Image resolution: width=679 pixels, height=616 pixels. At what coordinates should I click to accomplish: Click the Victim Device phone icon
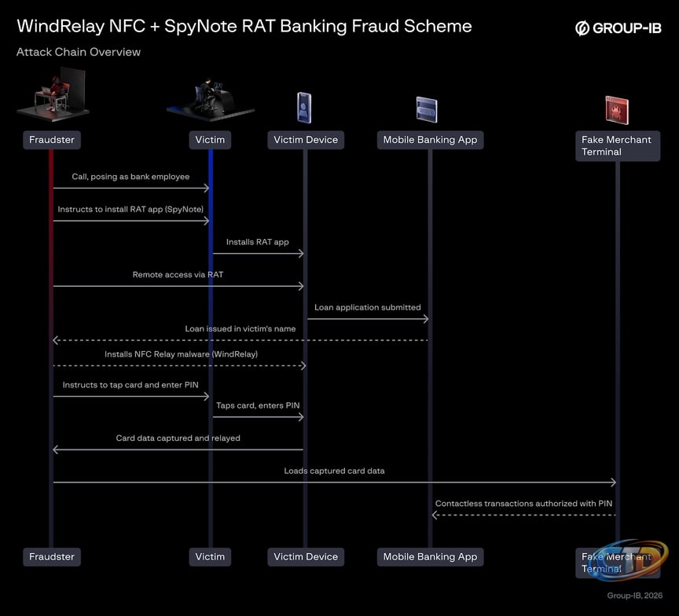coord(304,108)
